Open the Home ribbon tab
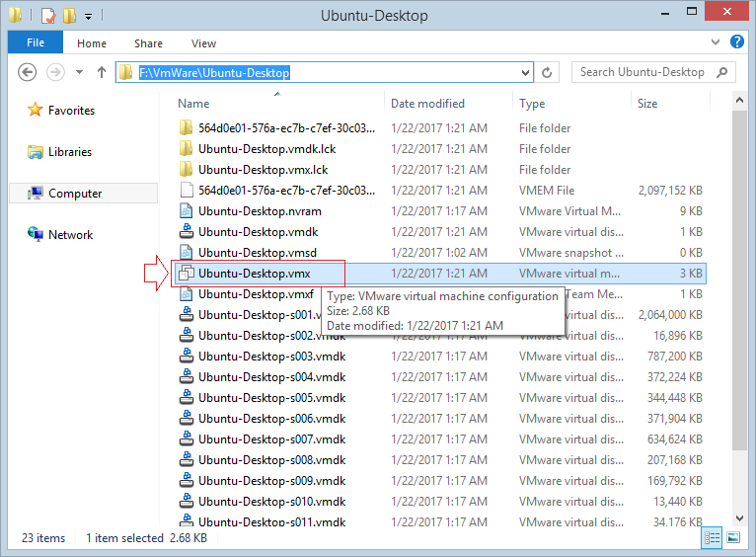The height and width of the screenshot is (557, 756). tap(92, 43)
